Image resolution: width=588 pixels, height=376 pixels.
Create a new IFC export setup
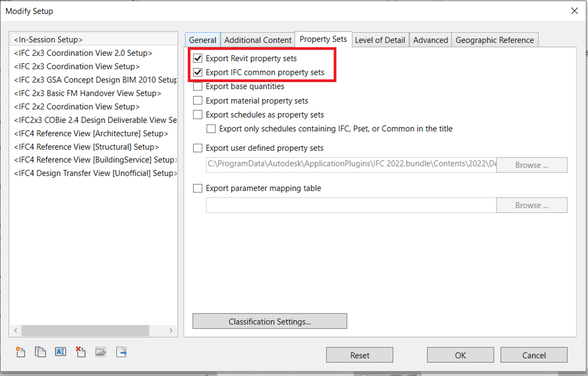click(x=20, y=352)
